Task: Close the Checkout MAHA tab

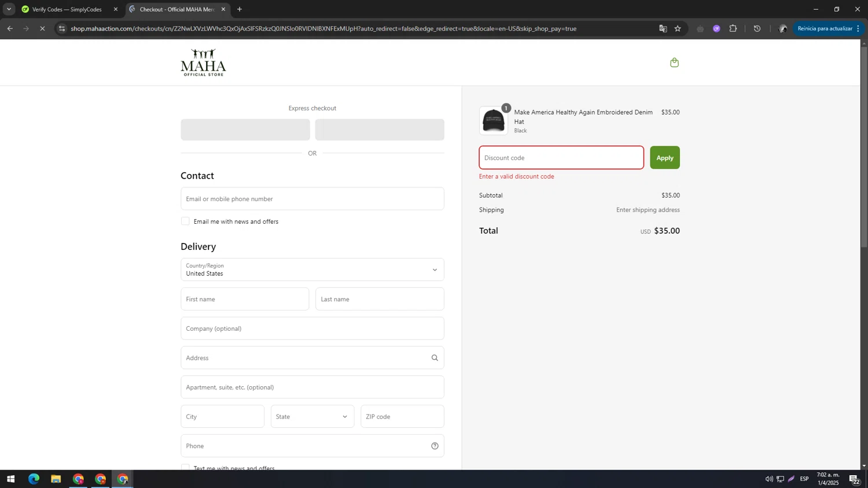Action: pyautogui.click(x=223, y=9)
